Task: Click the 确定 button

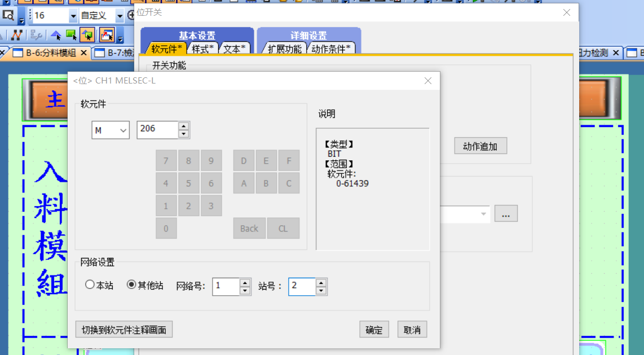Action: [x=374, y=330]
